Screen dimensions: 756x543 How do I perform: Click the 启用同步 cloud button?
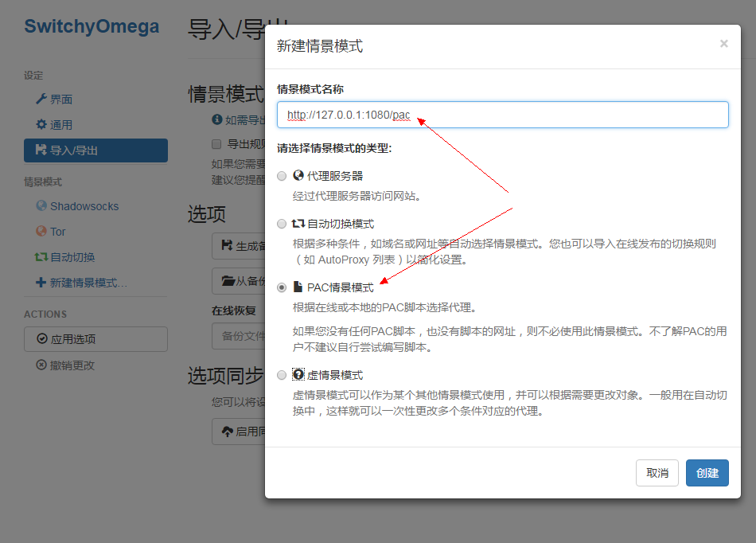click(x=239, y=432)
